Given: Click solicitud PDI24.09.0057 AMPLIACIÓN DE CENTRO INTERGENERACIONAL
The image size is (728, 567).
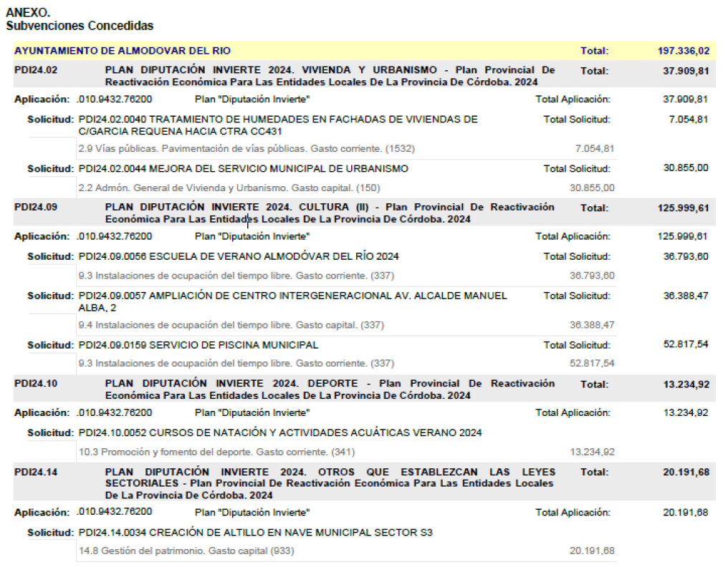Looking at the screenshot, I should coord(292,301).
